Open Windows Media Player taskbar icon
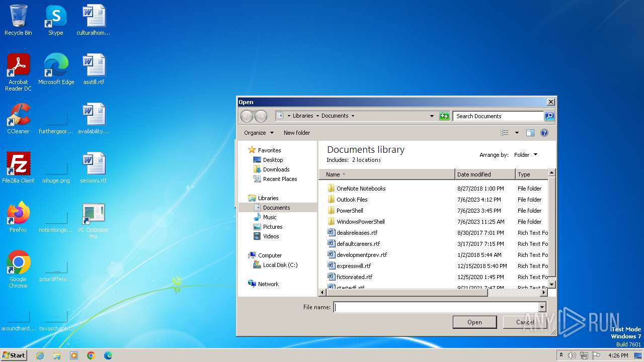The width and height of the screenshot is (644, 362). [74, 355]
